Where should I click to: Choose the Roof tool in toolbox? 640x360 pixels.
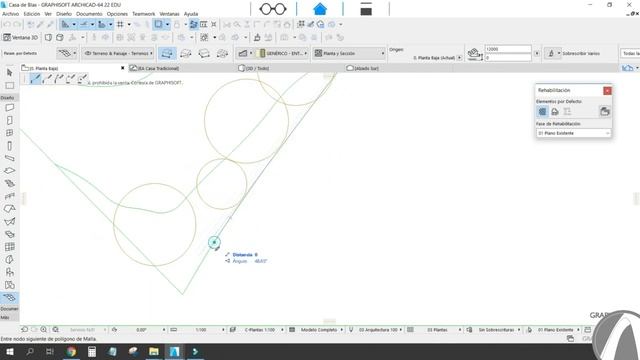[9, 209]
